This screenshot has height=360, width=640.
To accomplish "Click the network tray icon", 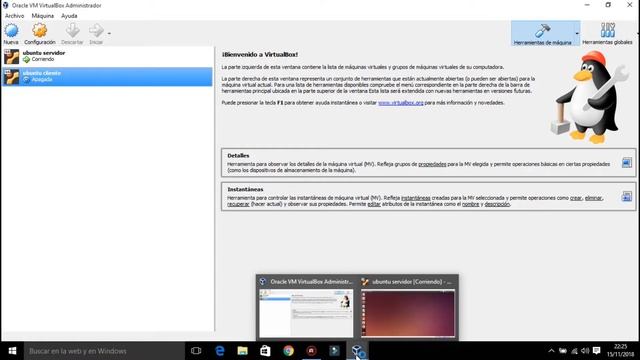I will pyautogui.click(x=574, y=351).
